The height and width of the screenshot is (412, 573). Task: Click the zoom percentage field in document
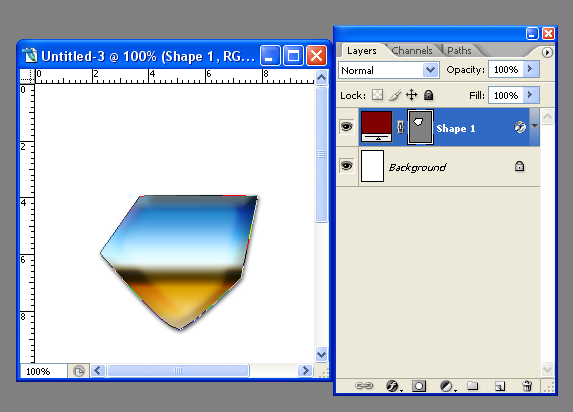pos(43,371)
